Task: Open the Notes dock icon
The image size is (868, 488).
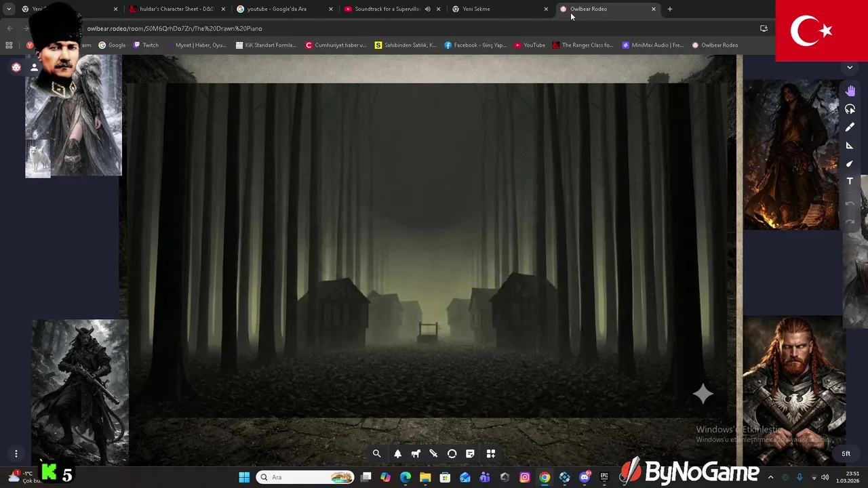Action: tap(470, 454)
